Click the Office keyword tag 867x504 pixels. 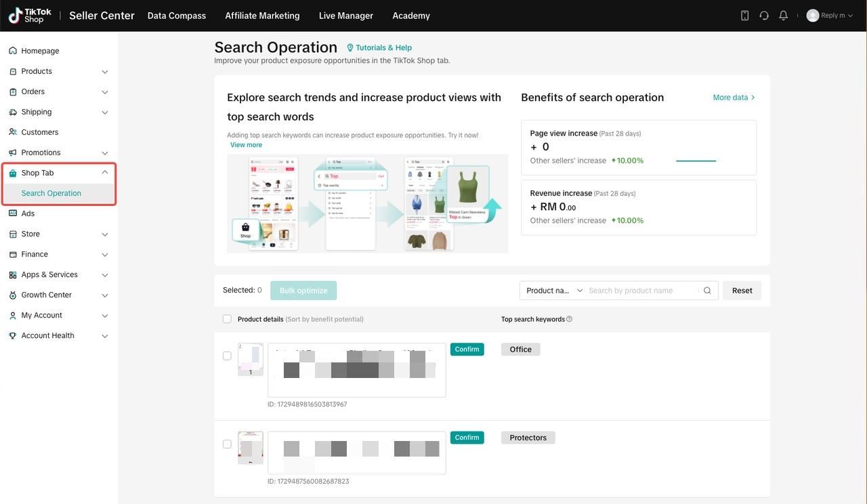[x=521, y=350]
